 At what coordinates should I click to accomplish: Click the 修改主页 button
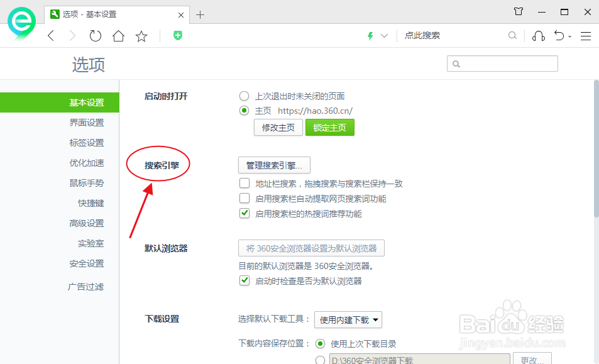(x=278, y=128)
